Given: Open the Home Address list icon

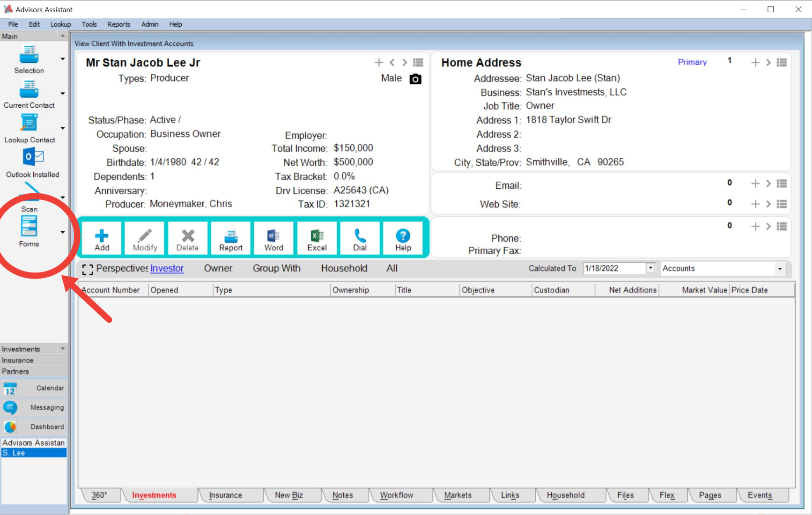Looking at the screenshot, I should pos(782,62).
